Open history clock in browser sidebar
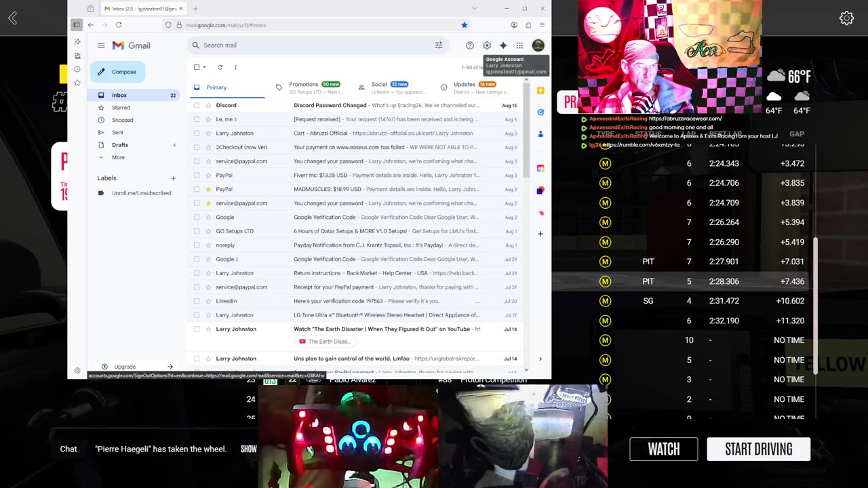 77,69
